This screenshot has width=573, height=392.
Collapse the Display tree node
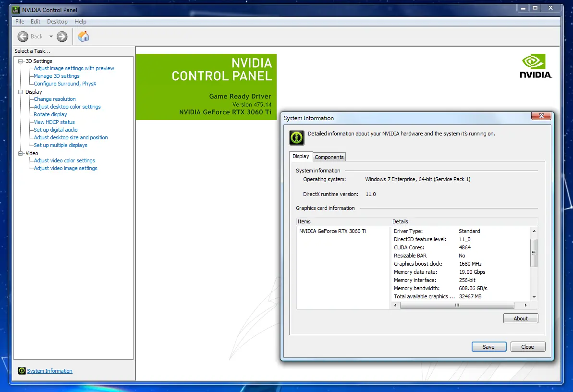tap(21, 92)
